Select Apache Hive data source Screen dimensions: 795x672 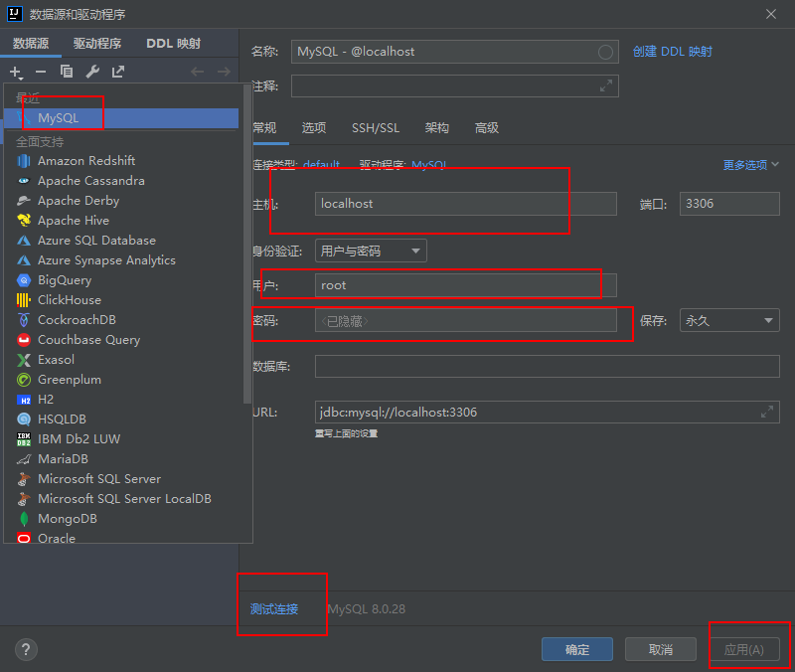coord(120,221)
